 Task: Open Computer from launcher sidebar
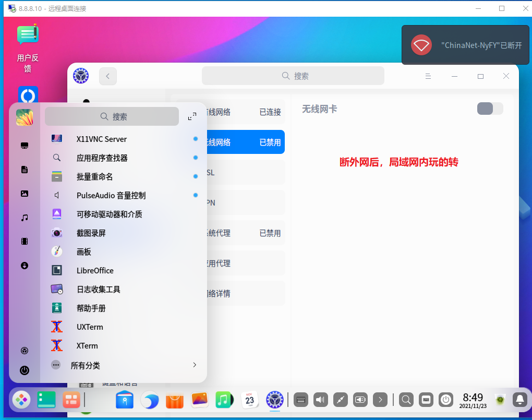(x=25, y=146)
